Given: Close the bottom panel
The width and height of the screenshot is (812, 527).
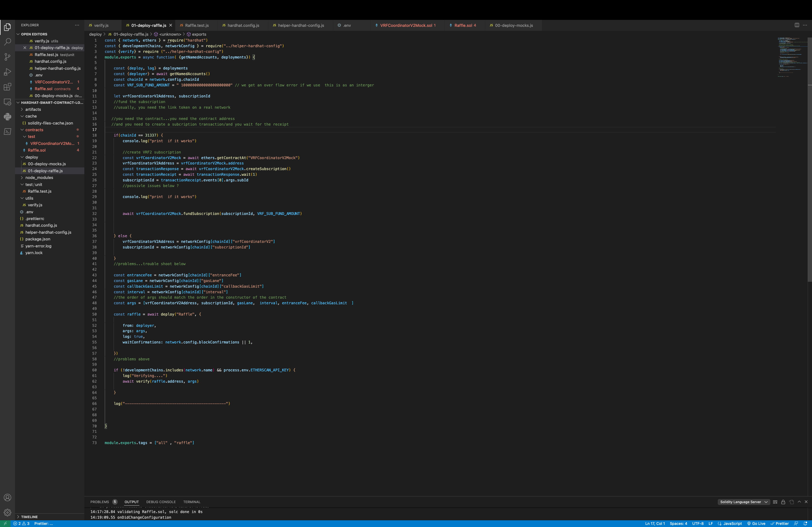Looking at the screenshot, I should pos(806,502).
